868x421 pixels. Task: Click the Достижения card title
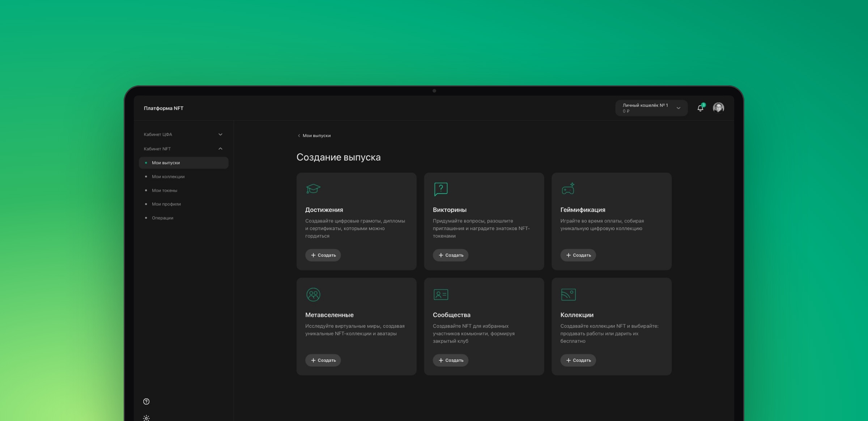324,210
